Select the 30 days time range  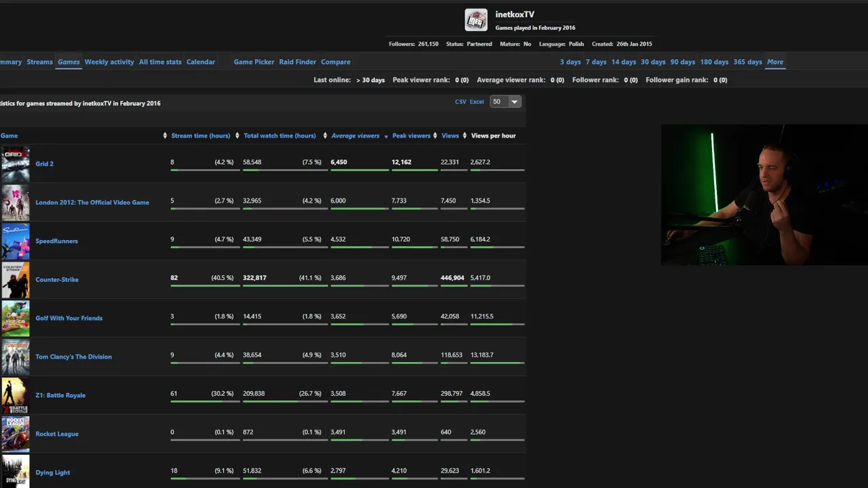pos(653,62)
